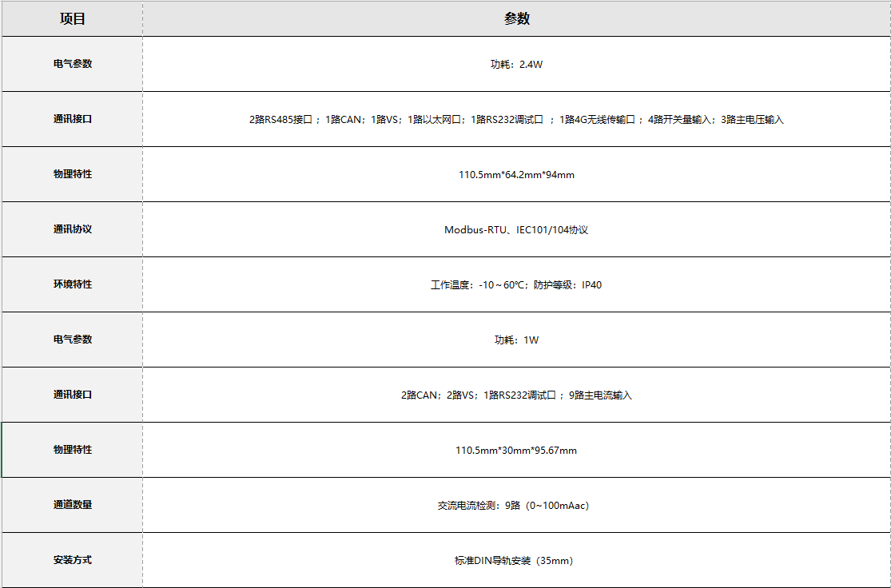Select the 环境特性 label cell

point(73,284)
